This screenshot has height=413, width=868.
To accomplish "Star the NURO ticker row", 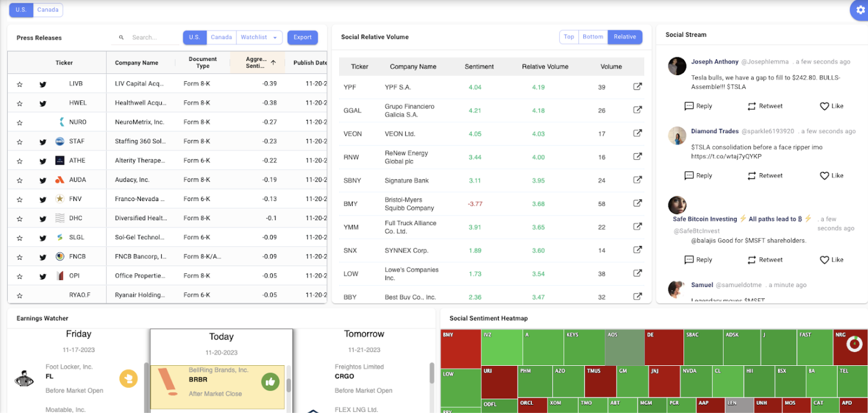I will pos(20,122).
